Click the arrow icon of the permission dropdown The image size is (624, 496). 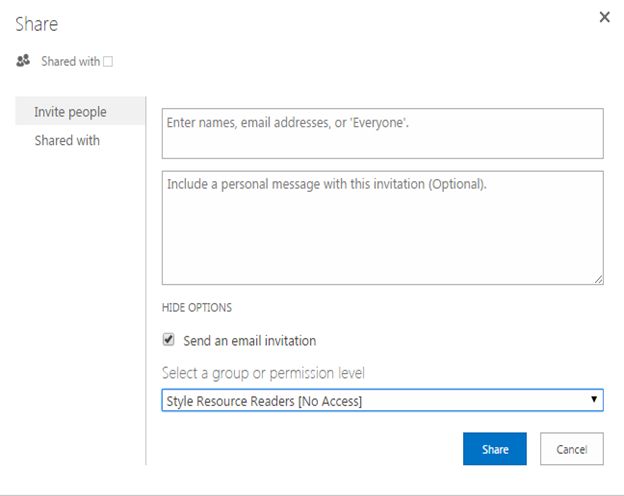point(594,400)
